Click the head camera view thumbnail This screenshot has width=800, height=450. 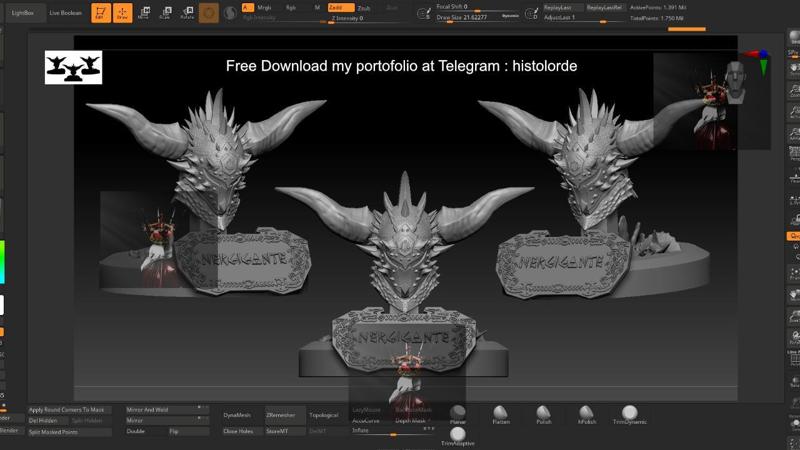735,82
